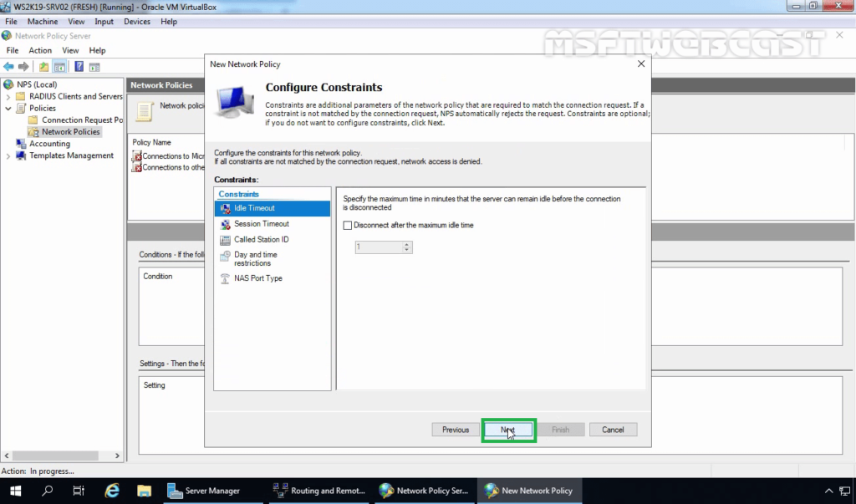Switch to Network Policy Server taskbar button
The width and height of the screenshot is (856, 504).
pos(425,491)
